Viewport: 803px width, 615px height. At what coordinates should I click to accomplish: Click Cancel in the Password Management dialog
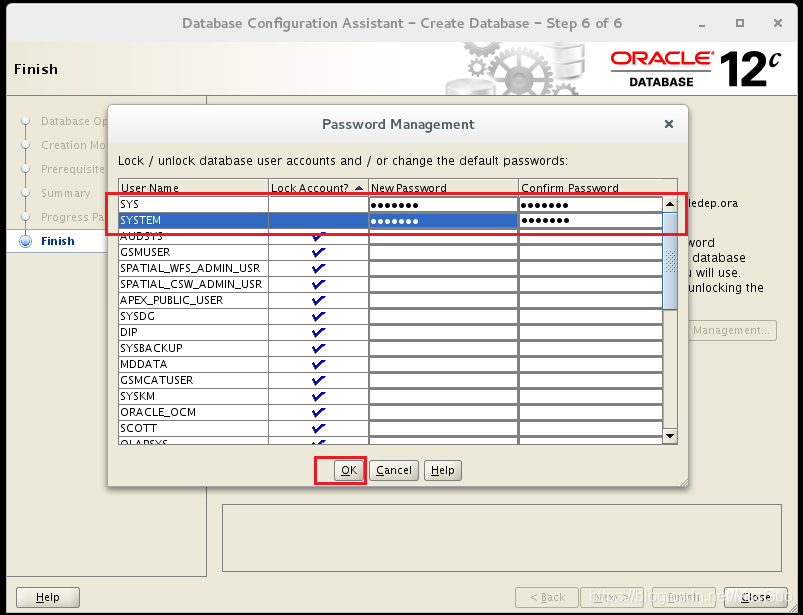[394, 470]
